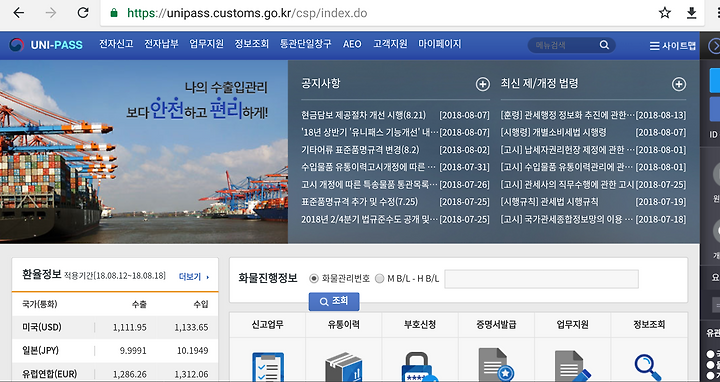Click the browser address bar URL
The width and height of the screenshot is (720, 382).
tap(247, 13)
